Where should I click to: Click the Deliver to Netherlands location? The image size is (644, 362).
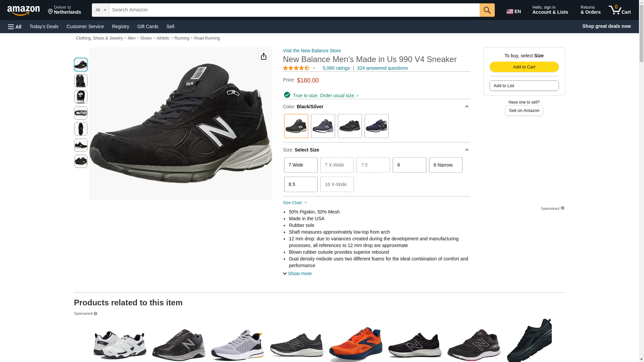point(64,10)
